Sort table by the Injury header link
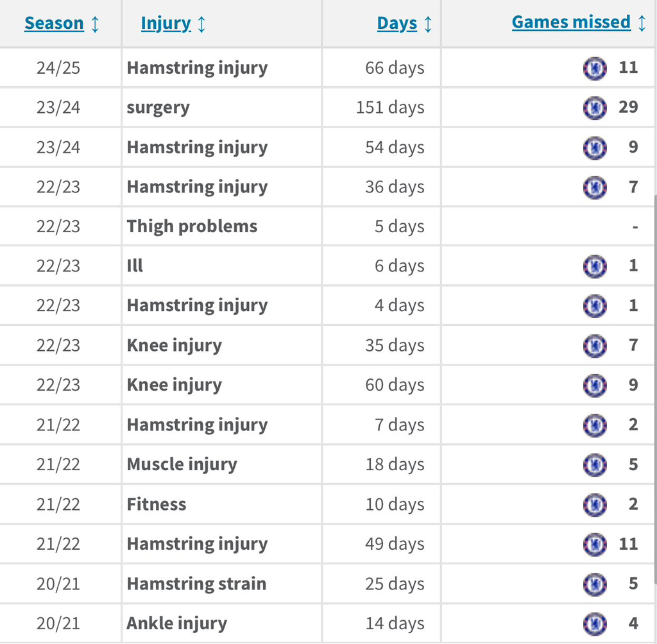Screen dimensions: 657x644 coord(166,24)
